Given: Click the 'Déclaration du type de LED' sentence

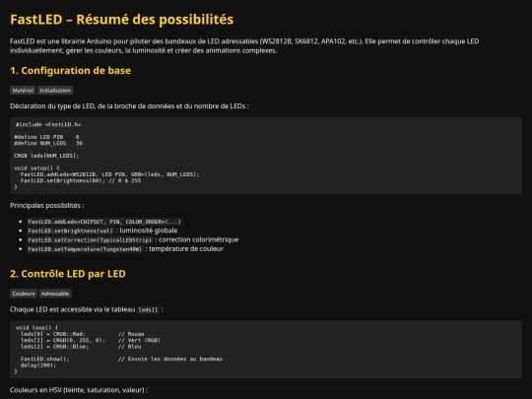Looking at the screenshot, I should [129, 106].
